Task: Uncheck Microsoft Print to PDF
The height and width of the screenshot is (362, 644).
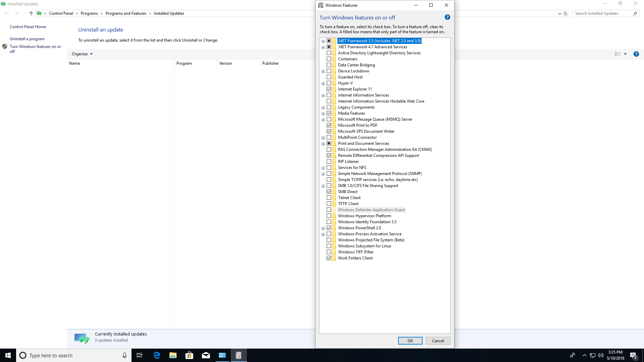Action: (x=329, y=125)
